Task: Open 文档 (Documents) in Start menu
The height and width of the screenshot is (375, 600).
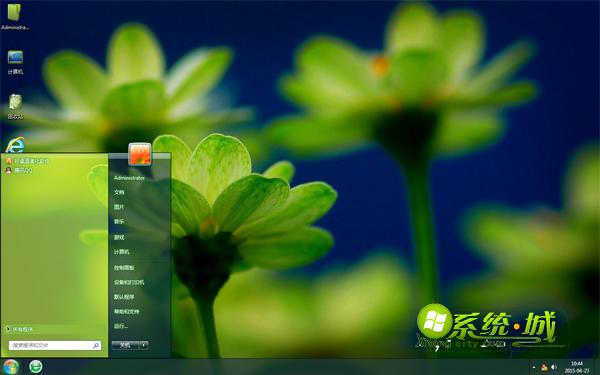Action: 119,192
